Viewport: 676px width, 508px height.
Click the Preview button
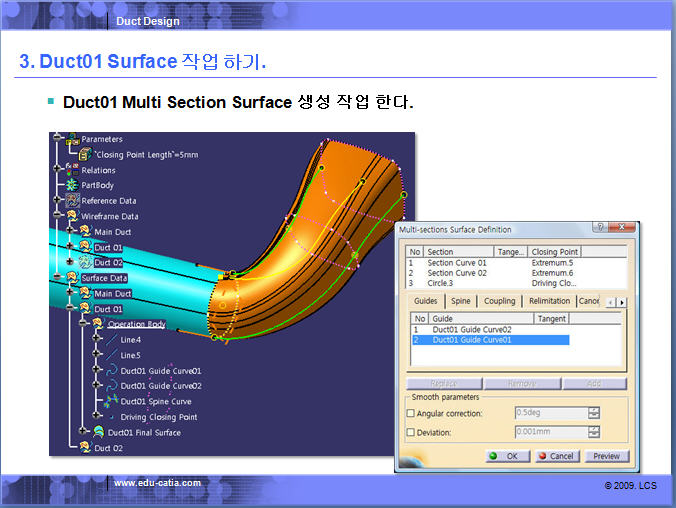tap(606, 456)
